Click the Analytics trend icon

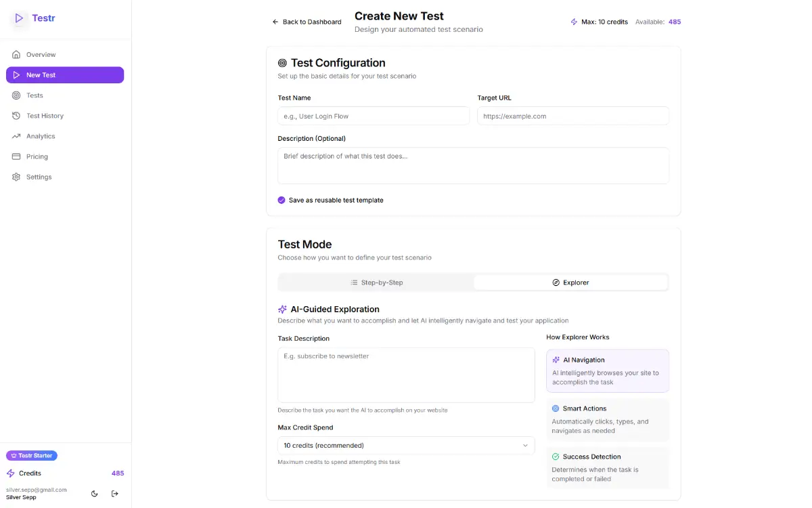click(16, 136)
